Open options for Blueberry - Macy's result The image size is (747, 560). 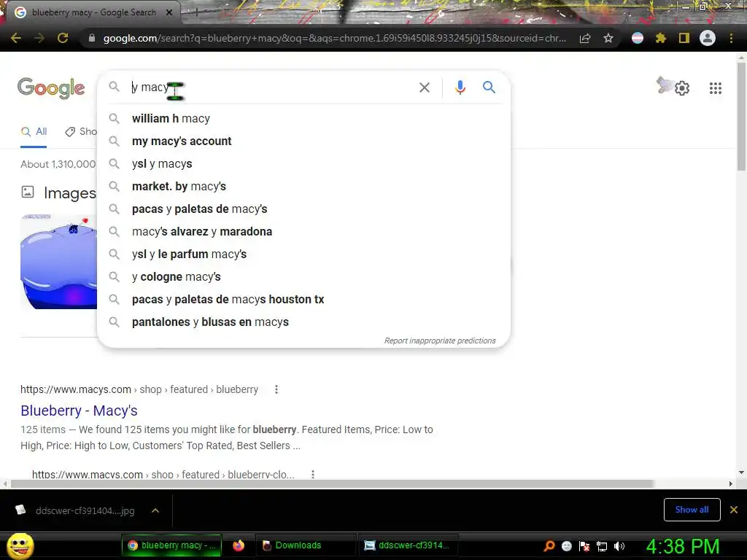pyautogui.click(x=276, y=389)
